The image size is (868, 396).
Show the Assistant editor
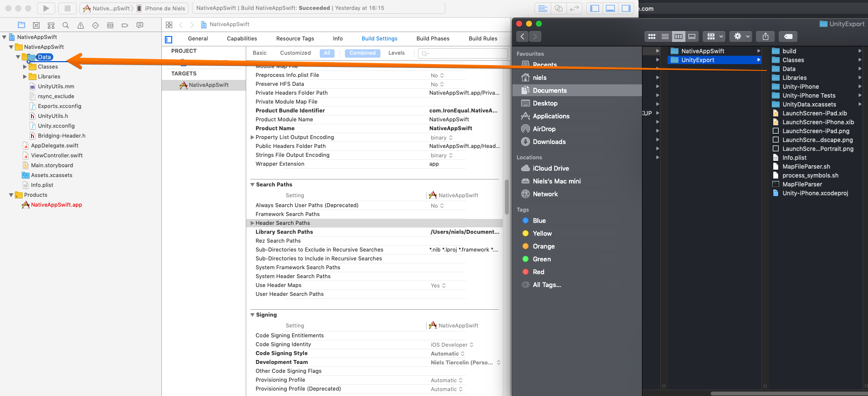558,8
